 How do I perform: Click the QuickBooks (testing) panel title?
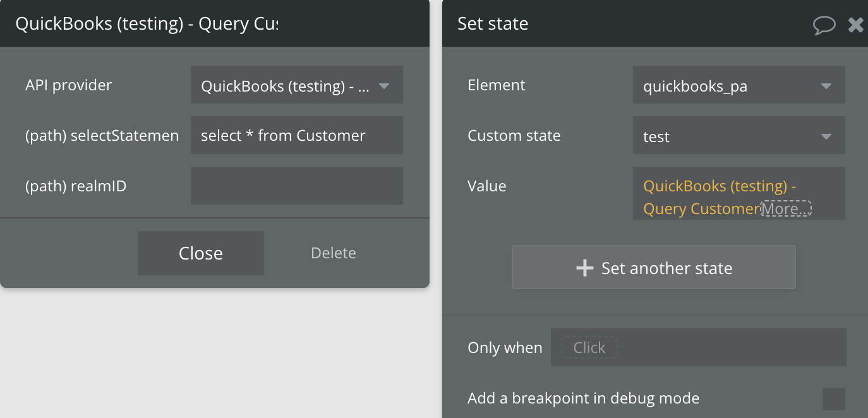point(147,24)
